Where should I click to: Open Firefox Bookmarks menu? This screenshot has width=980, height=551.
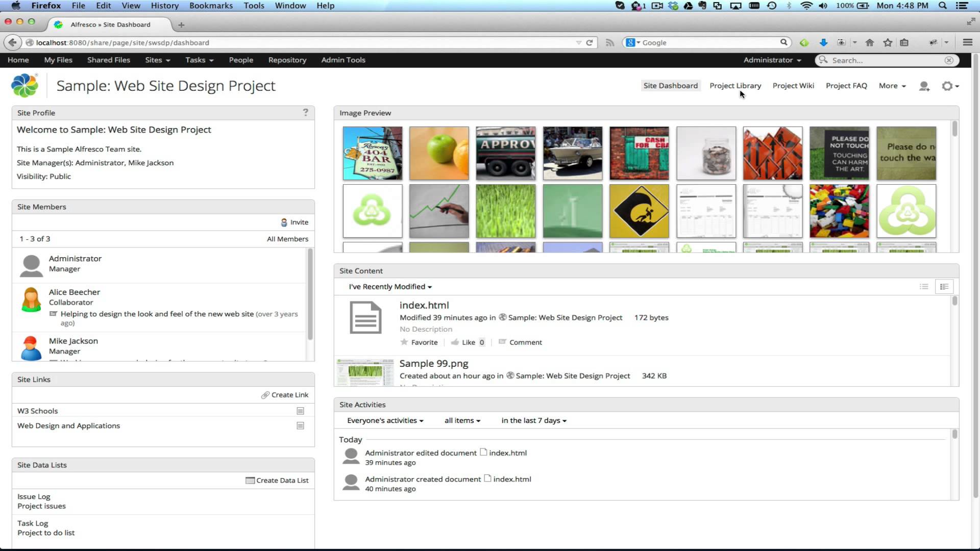coord(211,6)
